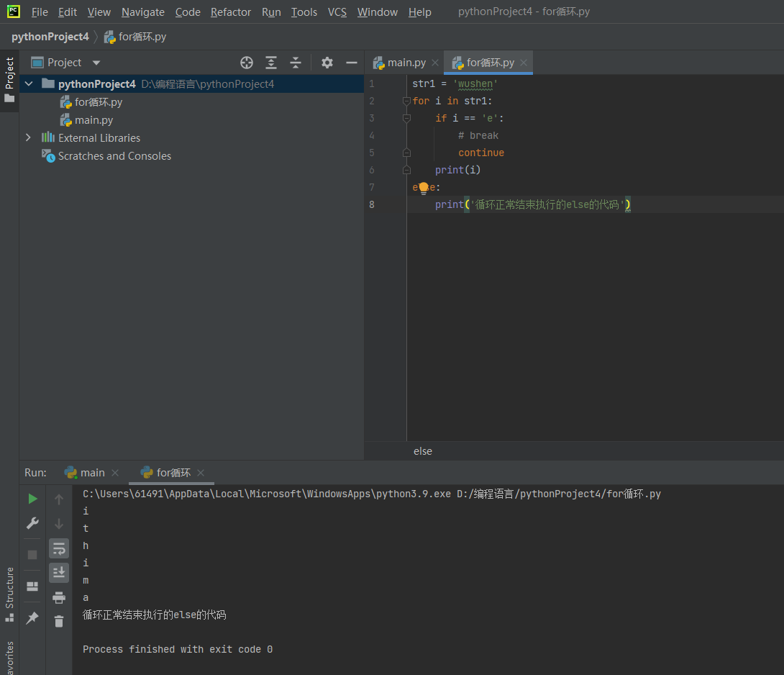The height and width of the screenshot is (675, 784).
Task: Print the console output
Action: (59, 597)
